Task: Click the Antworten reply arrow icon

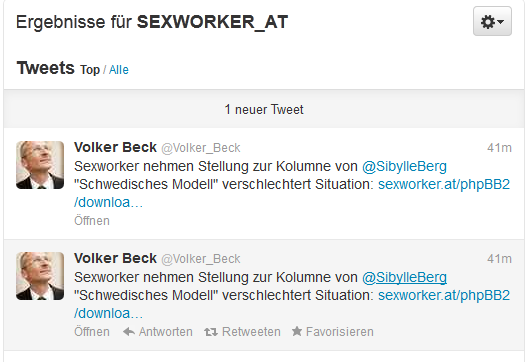Action: 129,331
